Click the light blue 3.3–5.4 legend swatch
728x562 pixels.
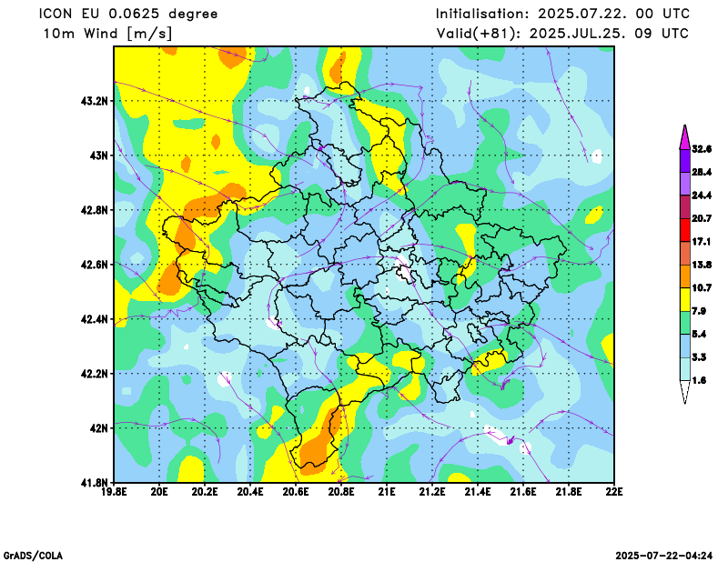coord(685,346)
